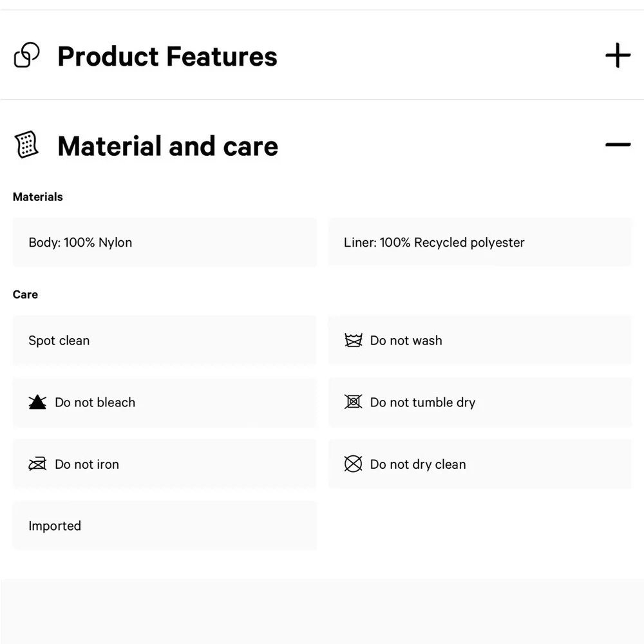Click the Care subheading
Screen dimensions: 644x644
coord(26,294)
